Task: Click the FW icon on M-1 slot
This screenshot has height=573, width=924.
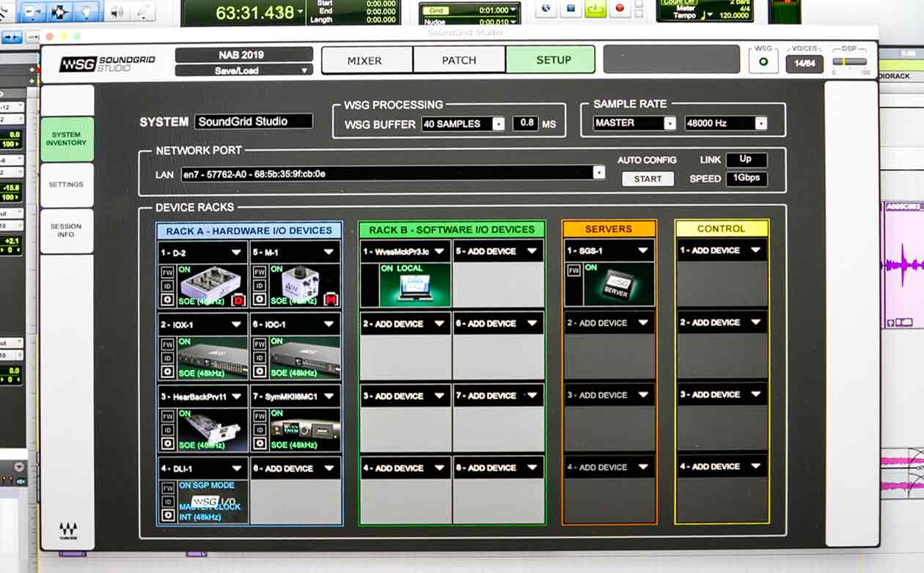Action: (260, 271)
